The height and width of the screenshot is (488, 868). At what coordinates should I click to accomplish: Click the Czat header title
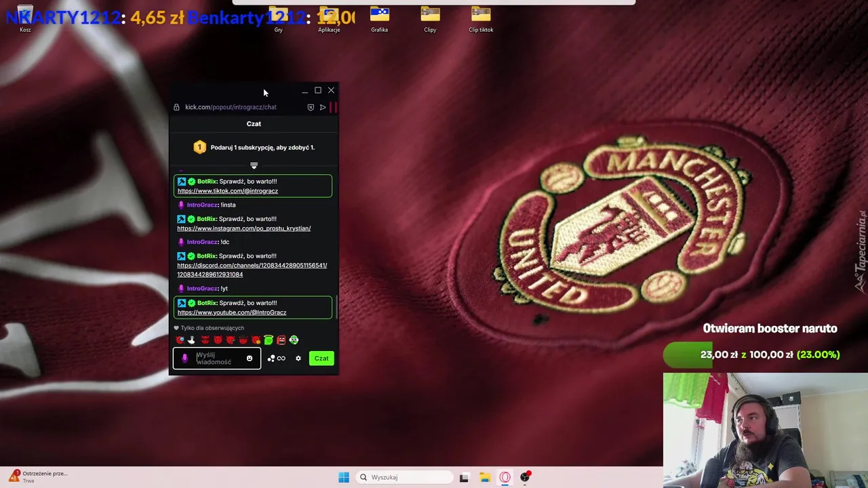(254, 124)
